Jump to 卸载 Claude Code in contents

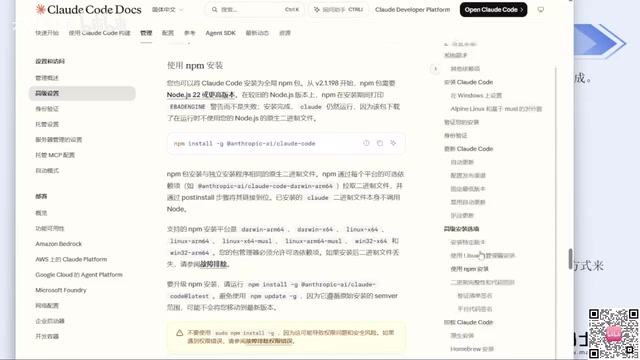[x=468, y=322]
